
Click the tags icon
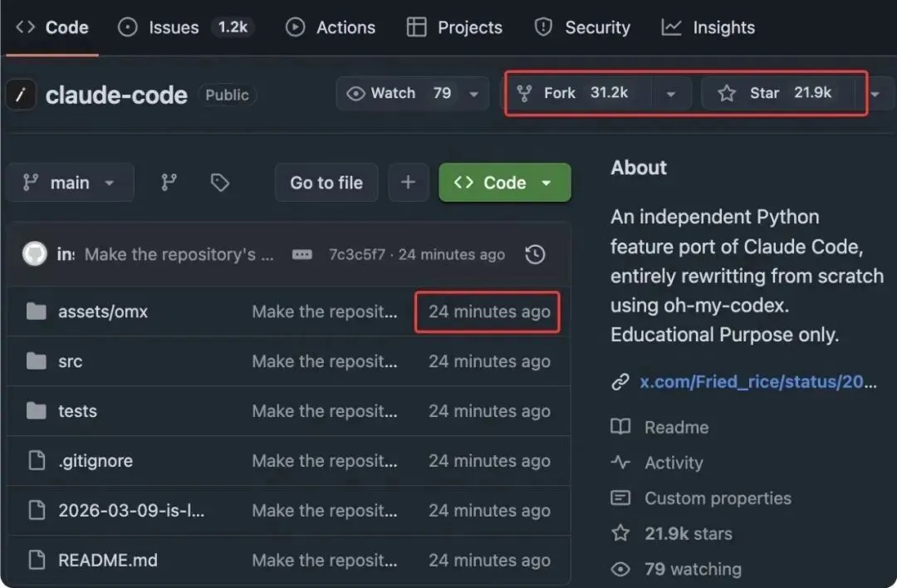220,183
